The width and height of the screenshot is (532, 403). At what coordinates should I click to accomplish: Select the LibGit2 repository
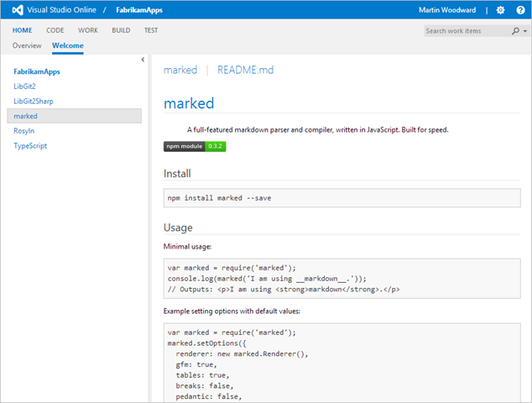point(24,86)
